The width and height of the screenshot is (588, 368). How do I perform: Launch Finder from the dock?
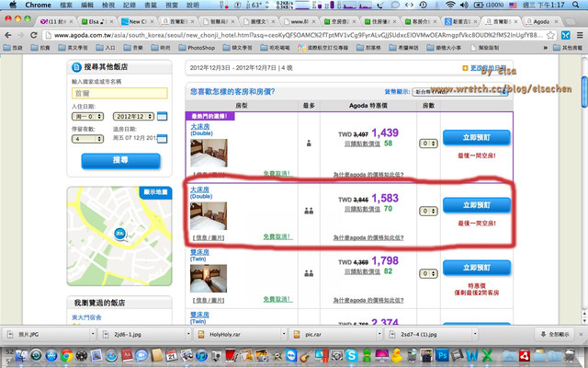click(21, 355)
